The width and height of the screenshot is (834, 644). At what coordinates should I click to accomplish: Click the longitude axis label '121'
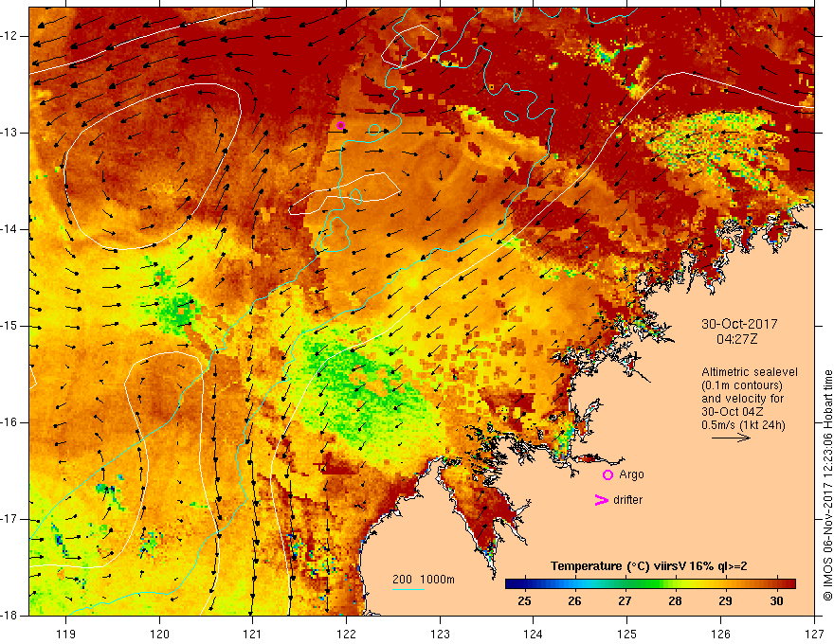coord(253,634)
